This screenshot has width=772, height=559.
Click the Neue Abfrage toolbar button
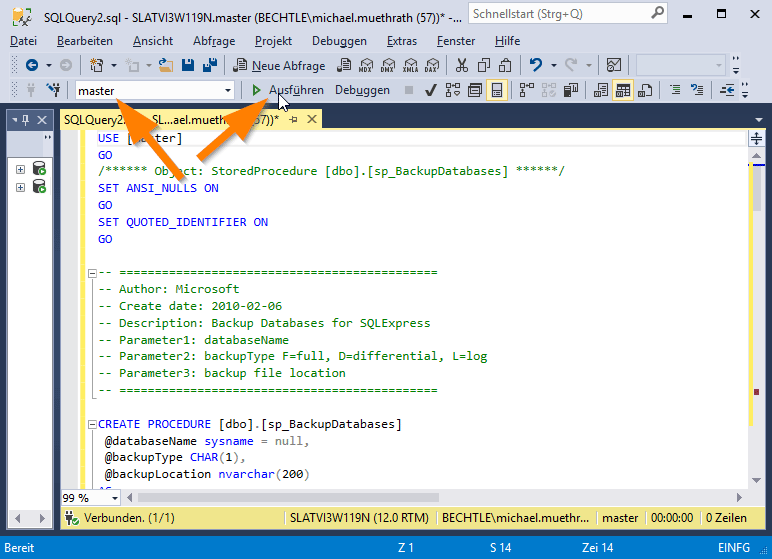coord(280,65)
